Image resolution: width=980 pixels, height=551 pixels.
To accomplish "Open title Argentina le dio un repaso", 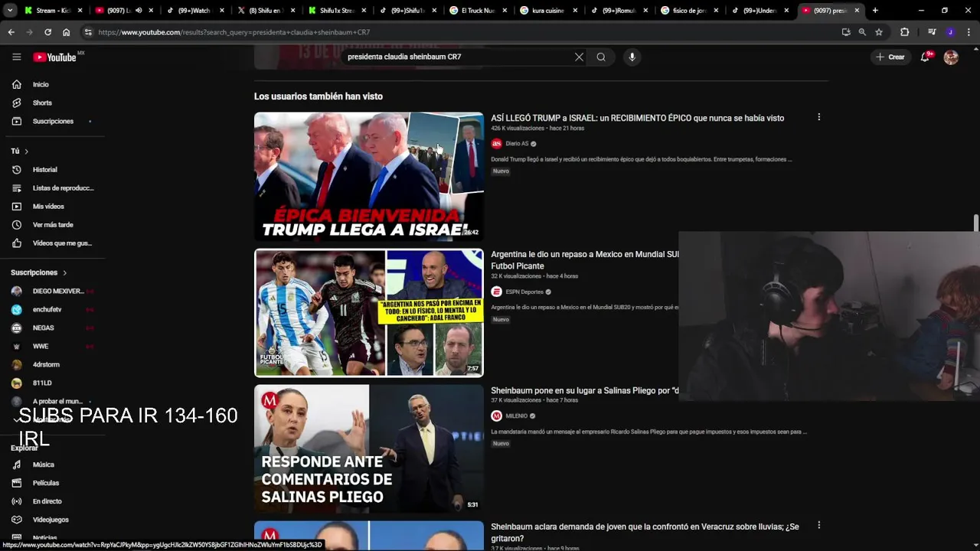I will (x=585, y=260).
